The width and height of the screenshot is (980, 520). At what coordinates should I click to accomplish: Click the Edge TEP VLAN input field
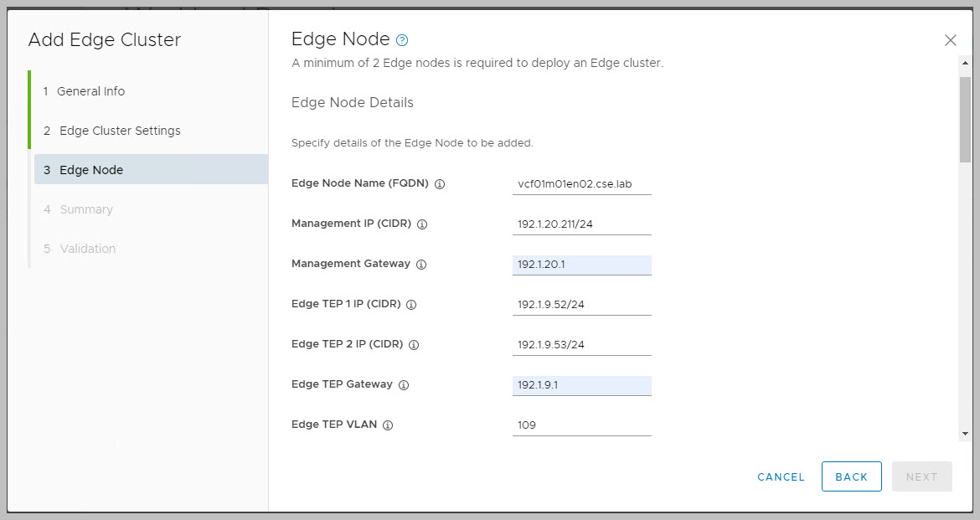click(581, 425)
